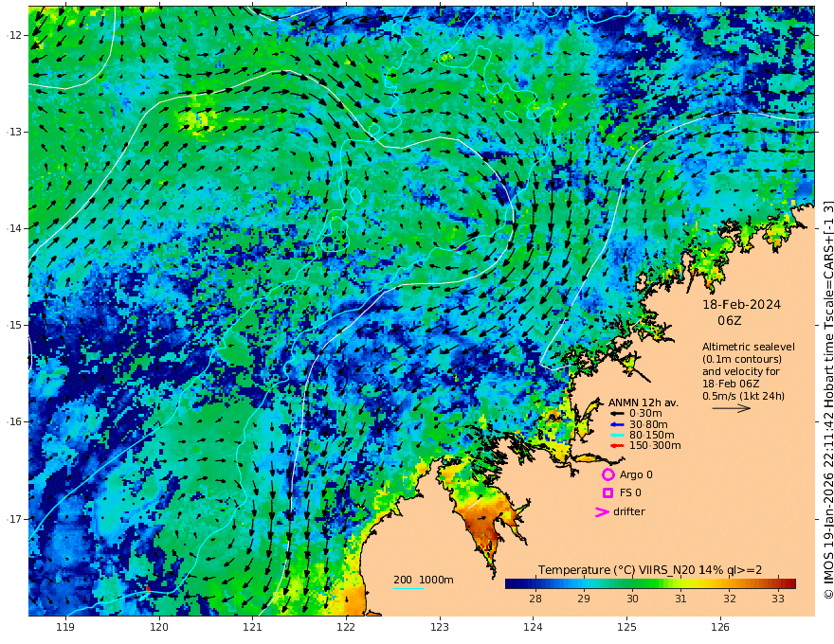The image size is (834, 644).
Task: Click the latitude axis label -16
Action: (x=14, y=421)
